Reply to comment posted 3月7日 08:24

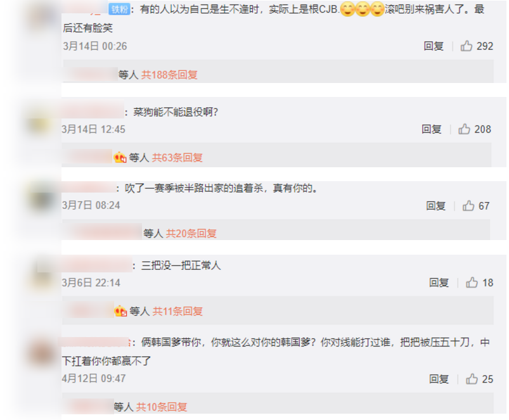click(x=435, y=206)
